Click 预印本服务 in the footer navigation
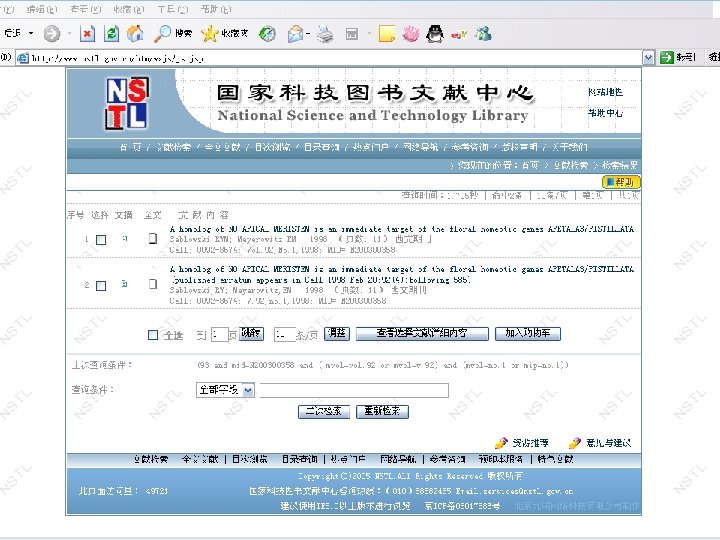This screenshot has width=720, height=540. (x=501, y=459)
